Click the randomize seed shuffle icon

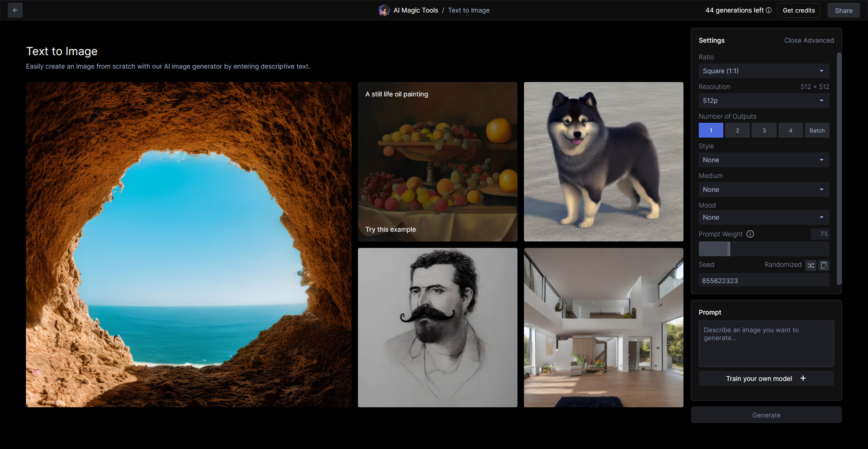pyautogui.click(x=811, y=266)
